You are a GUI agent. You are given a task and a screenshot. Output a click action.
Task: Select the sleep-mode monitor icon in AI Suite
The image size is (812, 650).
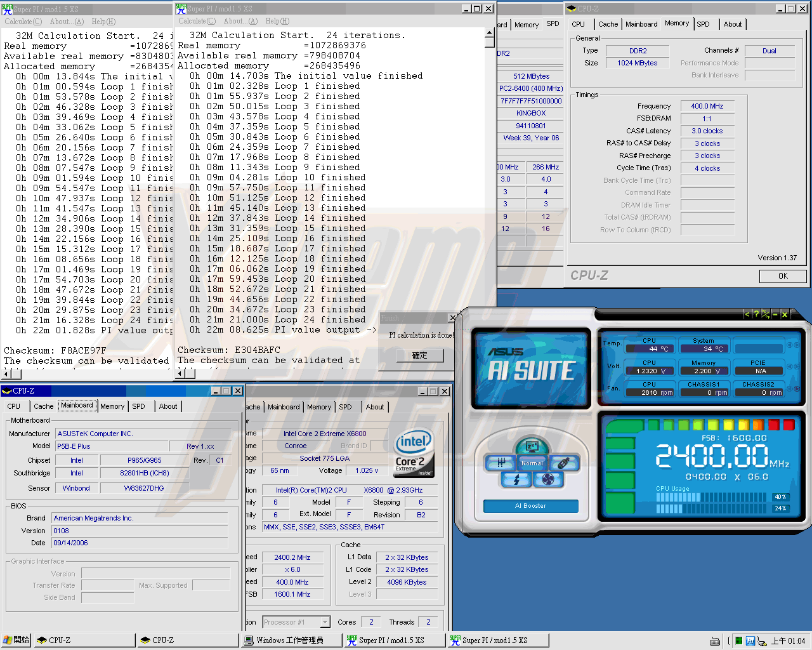(x=532, y=446)
